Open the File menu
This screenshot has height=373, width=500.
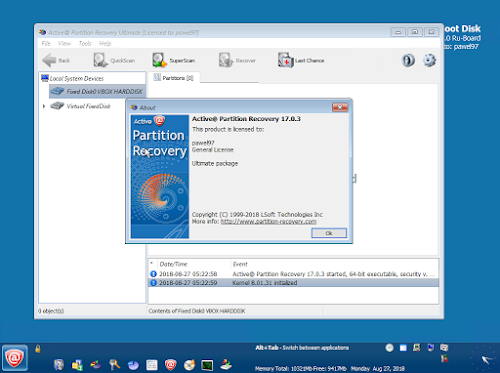(x=46, y=43)
